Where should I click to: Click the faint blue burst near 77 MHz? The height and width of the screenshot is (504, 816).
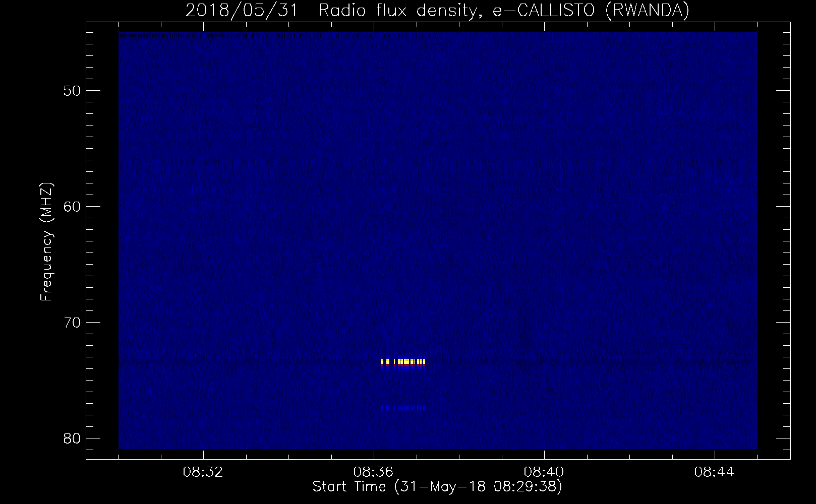(x=403, y=408)
